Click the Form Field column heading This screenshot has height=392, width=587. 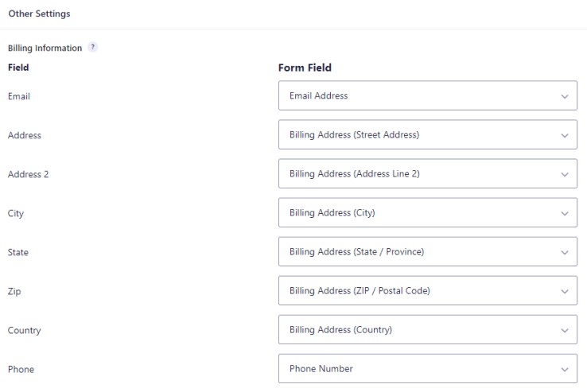tap(305, 68)
